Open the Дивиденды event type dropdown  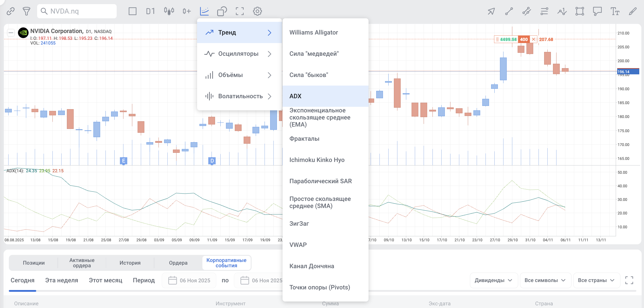(x=494, y=280)
